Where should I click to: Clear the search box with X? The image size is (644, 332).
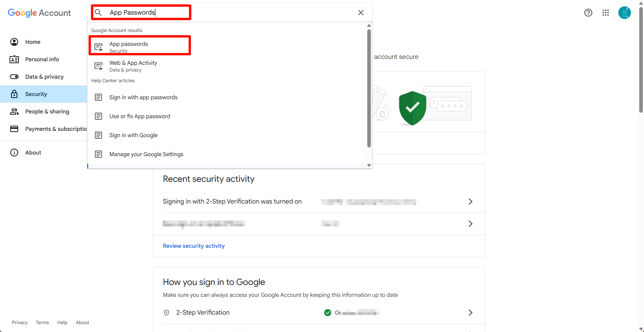(x=361, y=13)
